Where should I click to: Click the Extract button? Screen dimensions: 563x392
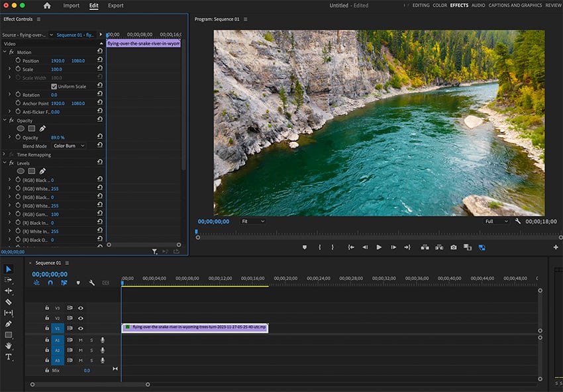tap(439, 248)
